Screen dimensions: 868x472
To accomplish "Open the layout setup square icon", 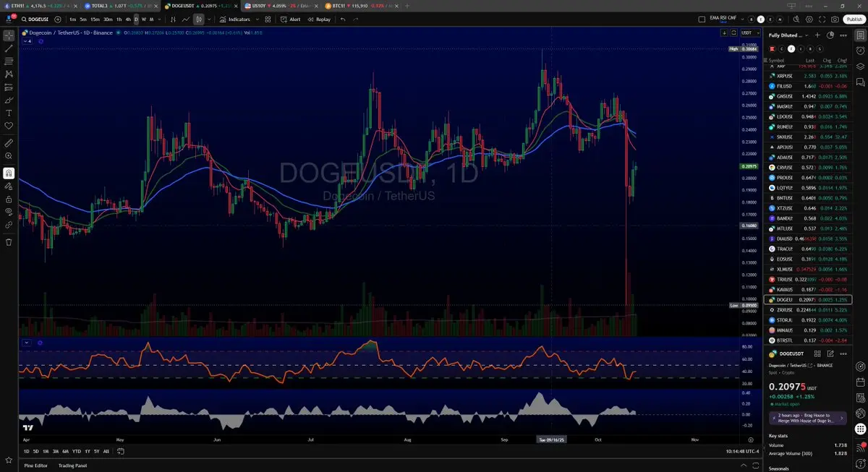I will (702, 20).
